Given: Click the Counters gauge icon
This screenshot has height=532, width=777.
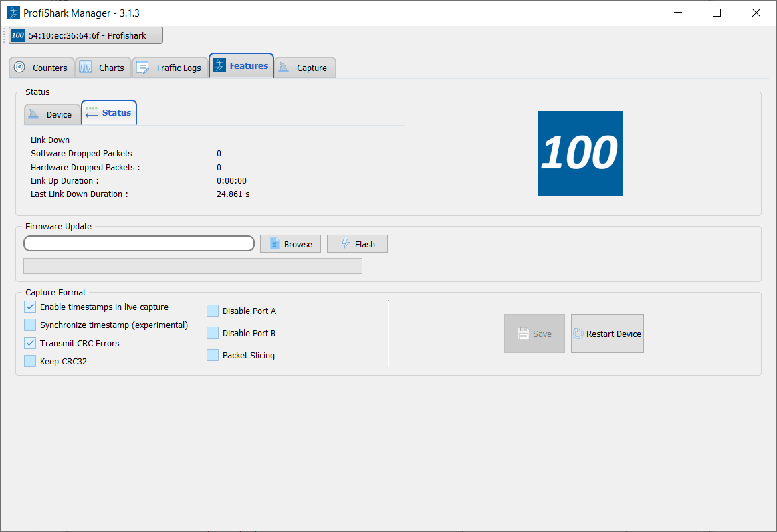Looking at the screenshot, I should (x=19, y=67).
